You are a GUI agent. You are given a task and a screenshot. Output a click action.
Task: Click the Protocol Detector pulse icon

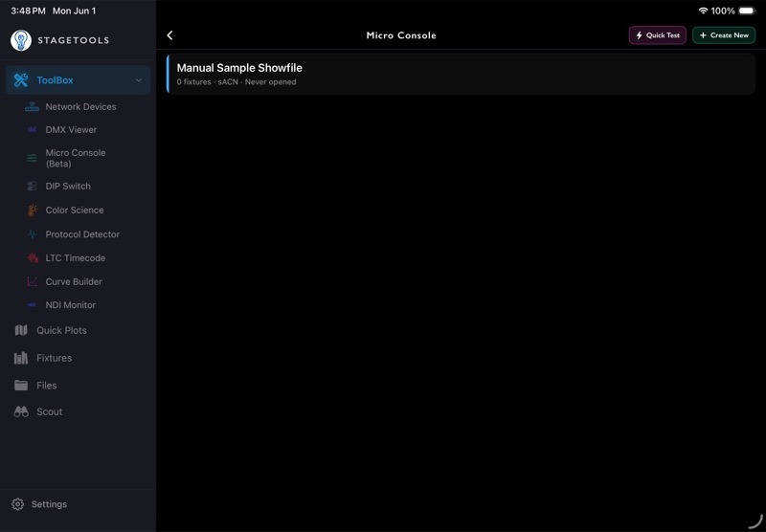[33, 234]
